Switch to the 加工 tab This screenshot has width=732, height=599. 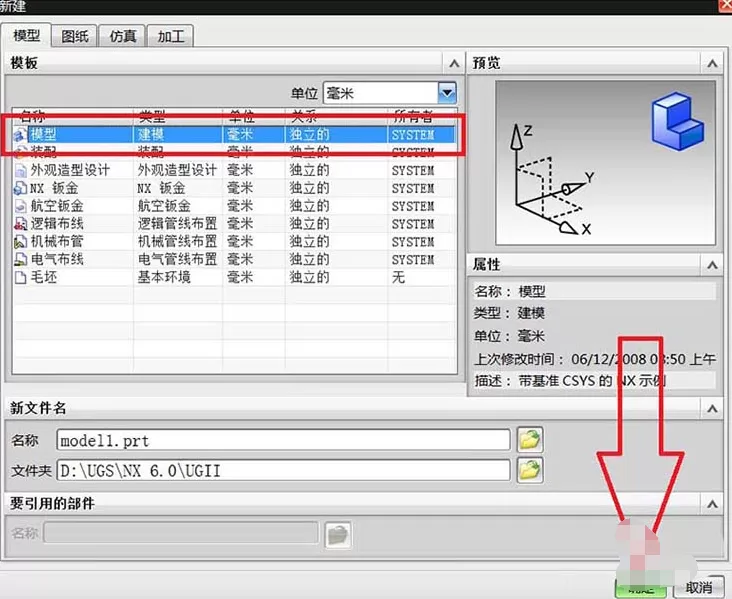[170, 36]
